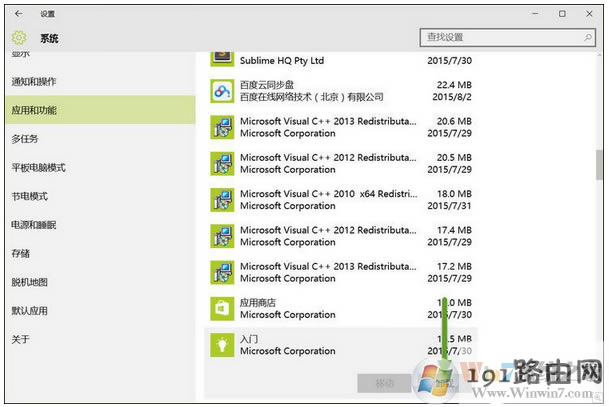Click icon of 20.5 MB Visual C++ 2012

(222, 163)
